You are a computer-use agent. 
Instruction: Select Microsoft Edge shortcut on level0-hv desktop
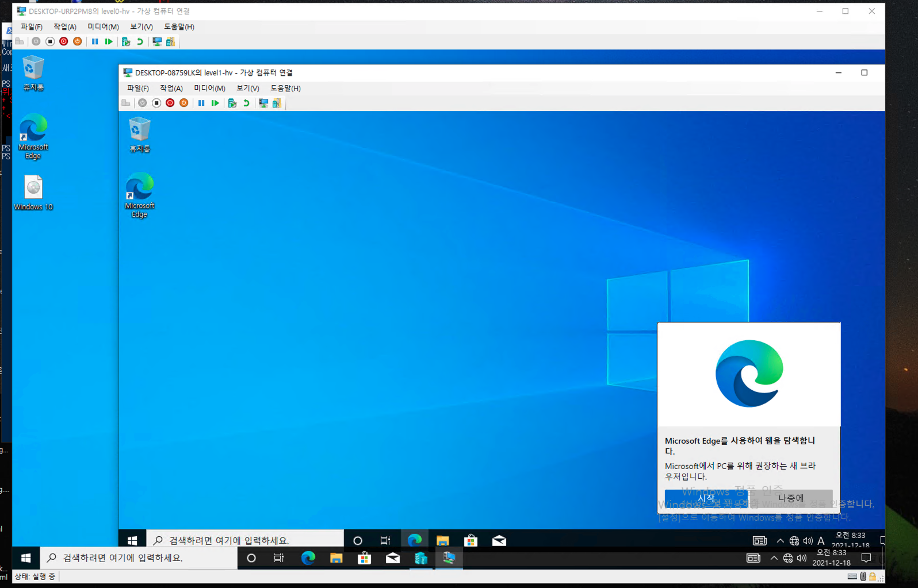pyautogui.click(x=33, y=137)
